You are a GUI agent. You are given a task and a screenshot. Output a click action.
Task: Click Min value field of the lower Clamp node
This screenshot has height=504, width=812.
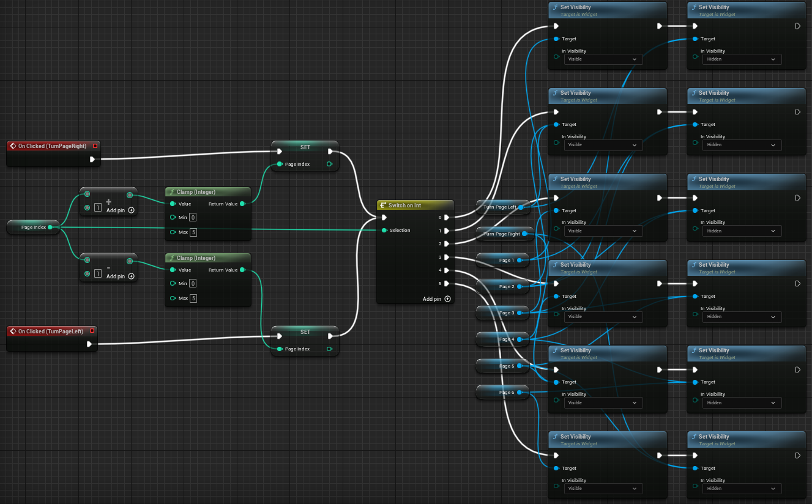pos(193,283)
